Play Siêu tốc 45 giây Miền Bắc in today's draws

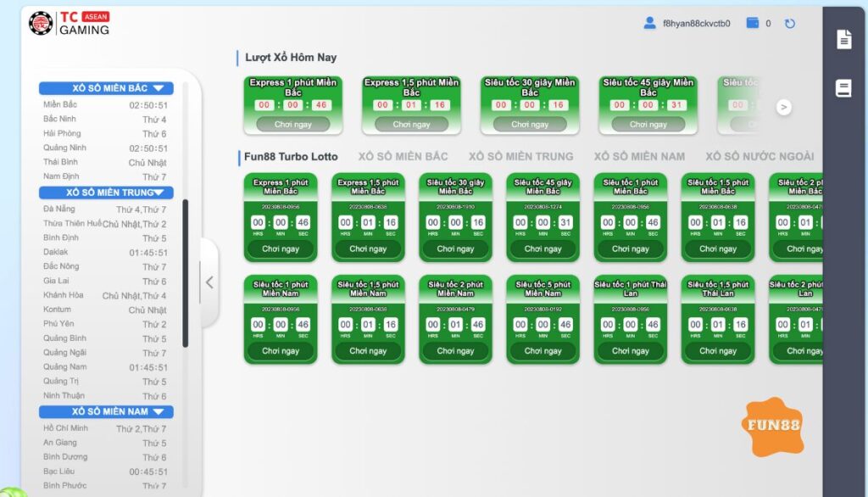(648, 124)
